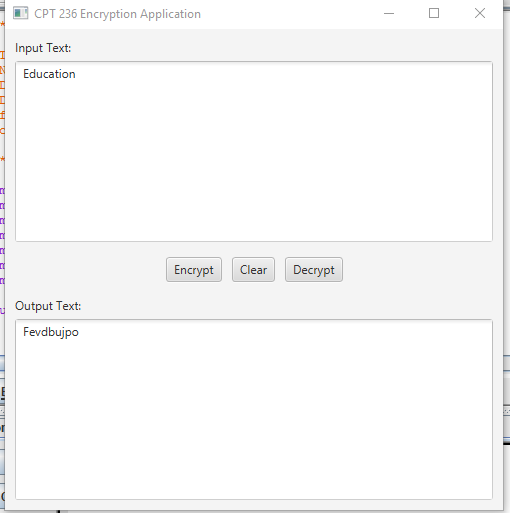The width and height of the screenshot is (510, 513).
Task: Click the Output Text label
Action: [x=48, y=306]
